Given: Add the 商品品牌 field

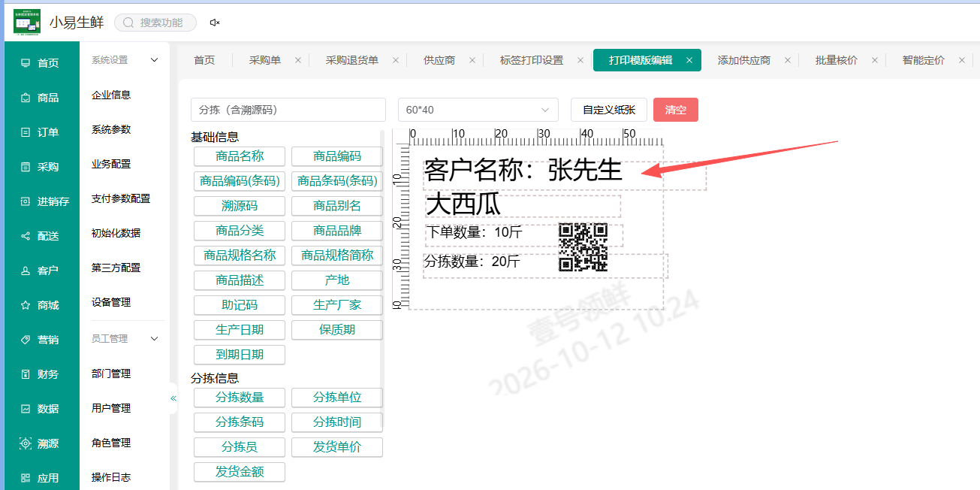Looking at the screenshot, I should pos(337,231).
